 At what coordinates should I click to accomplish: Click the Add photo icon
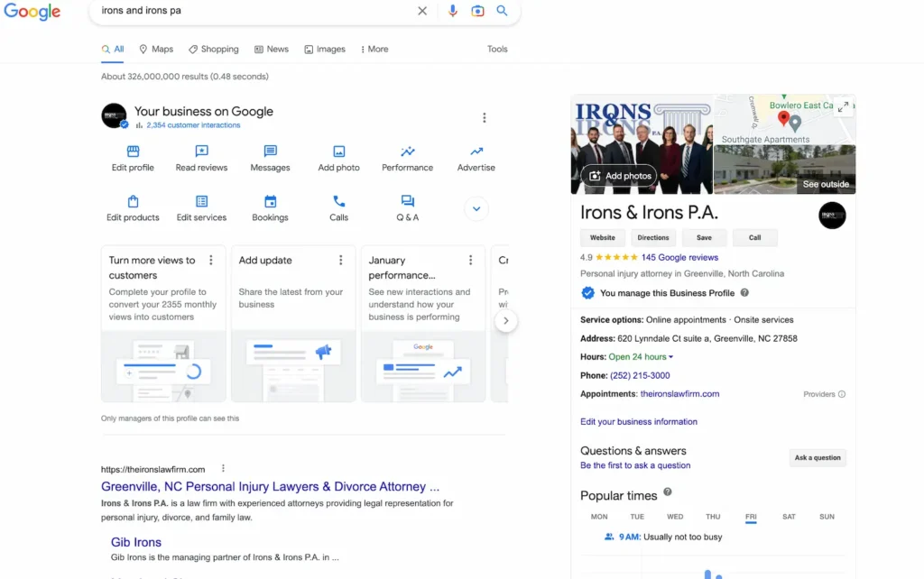(338, 152)
